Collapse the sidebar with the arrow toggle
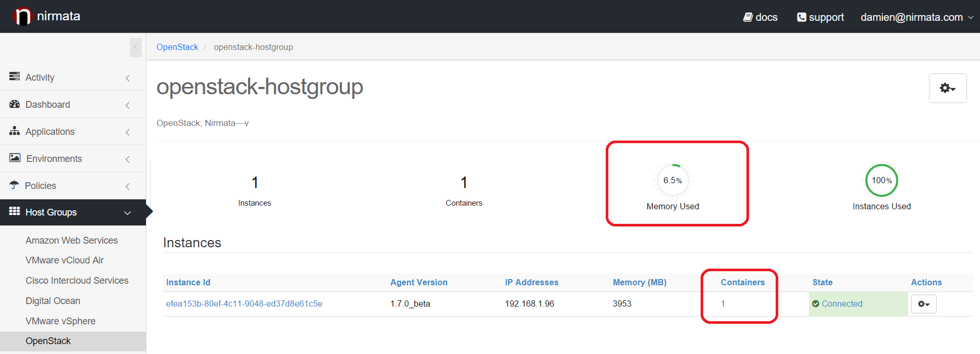 pos(136,47)
